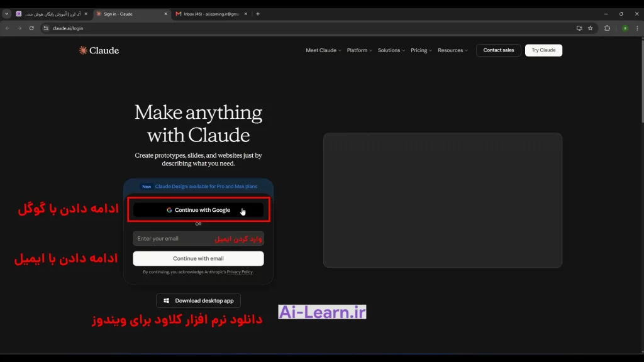Bookmark this page with the star icon
Viewport: 644px width, 362px height.
click(x=590, y=28)
